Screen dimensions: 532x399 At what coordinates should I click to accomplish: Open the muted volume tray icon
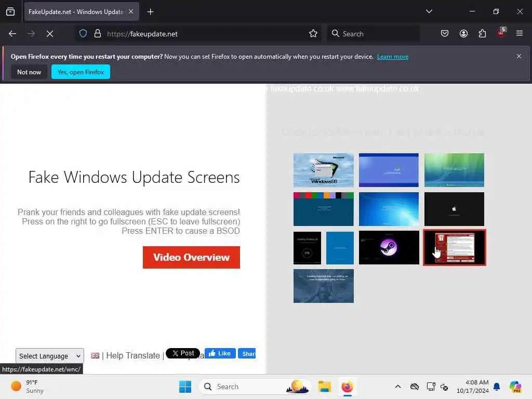click(444, 387)
